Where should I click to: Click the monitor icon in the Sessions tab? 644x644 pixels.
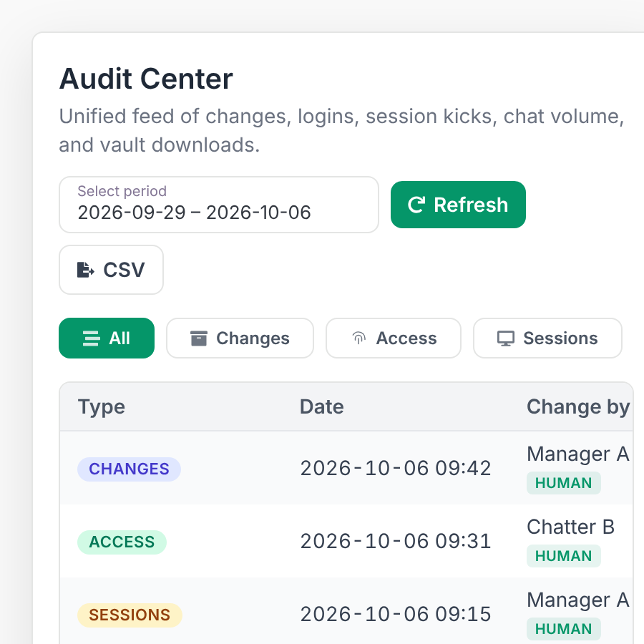(506, 338)
